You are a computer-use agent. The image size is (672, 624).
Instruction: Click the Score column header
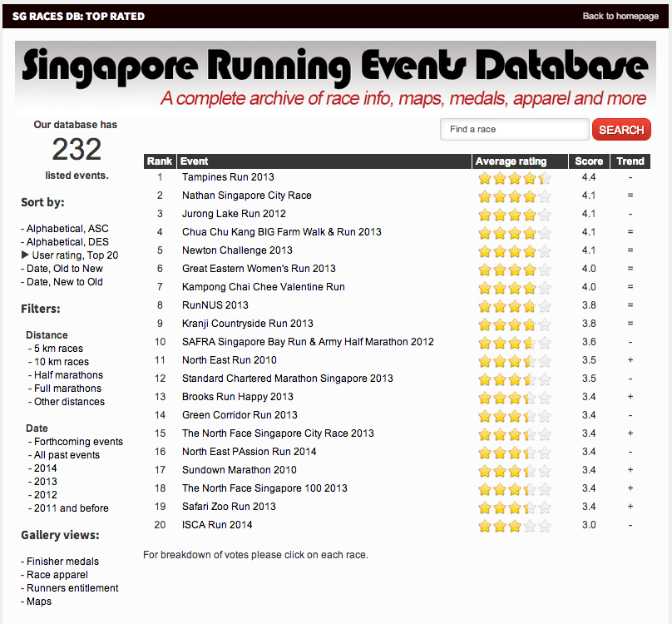589,161
